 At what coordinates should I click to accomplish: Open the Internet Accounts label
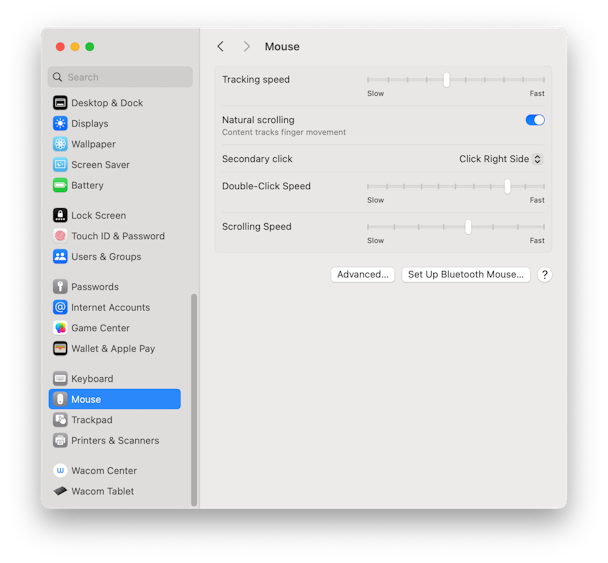[111, 307]
